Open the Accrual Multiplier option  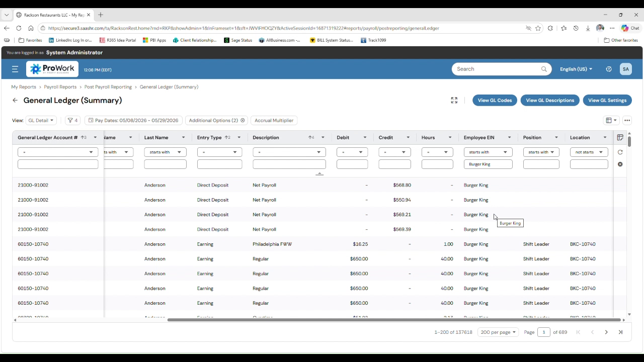click(274, 120)
